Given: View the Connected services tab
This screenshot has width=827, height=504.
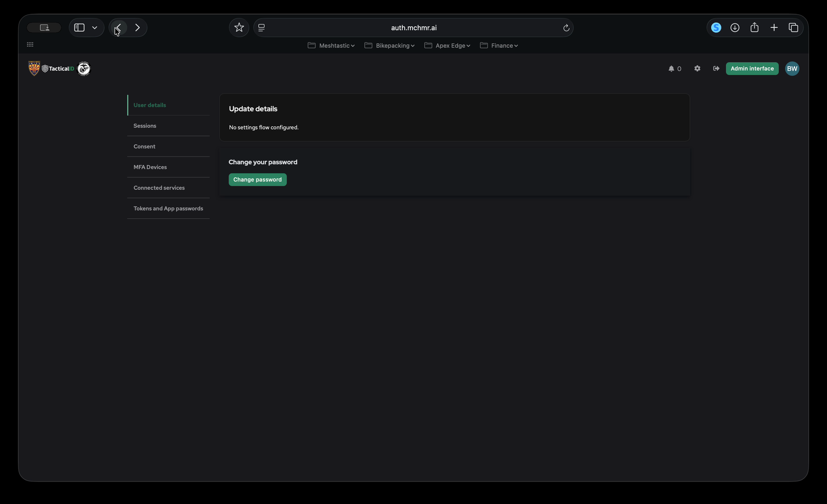Looking at the screenshot, I should [x=168, y=188].
